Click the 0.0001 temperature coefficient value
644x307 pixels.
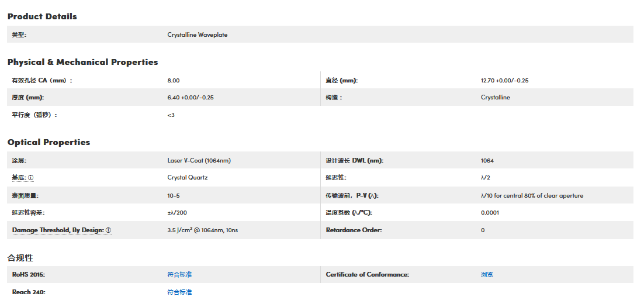490,213
